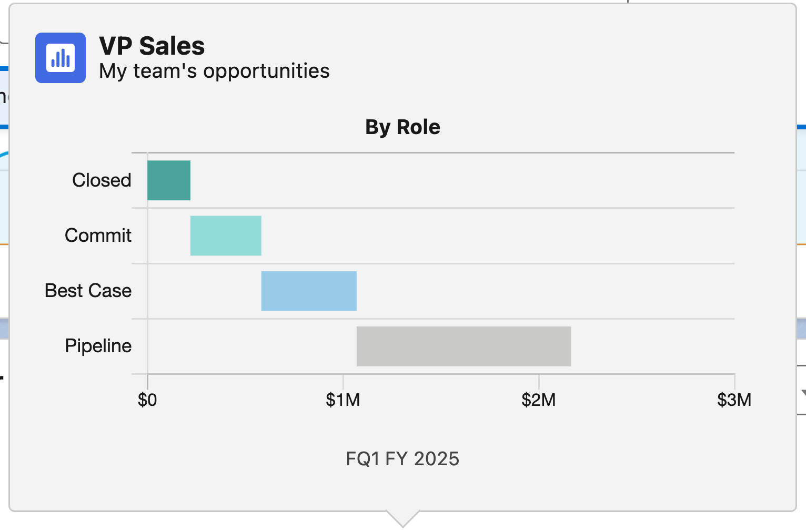806x532 pixels.
Task: Select the Best Case bar segment
Action: pyautogui.click(x=309, y=291)
